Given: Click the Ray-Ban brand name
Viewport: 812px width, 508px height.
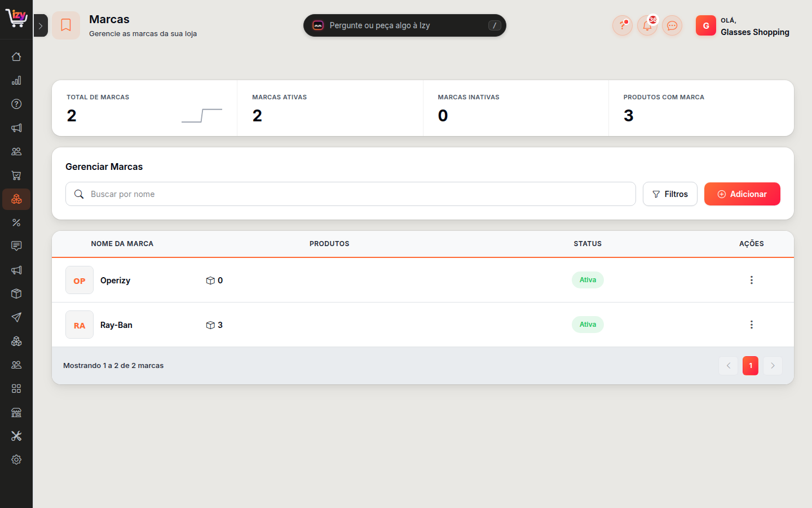Looking at the screenshot, I should (116, 325).
